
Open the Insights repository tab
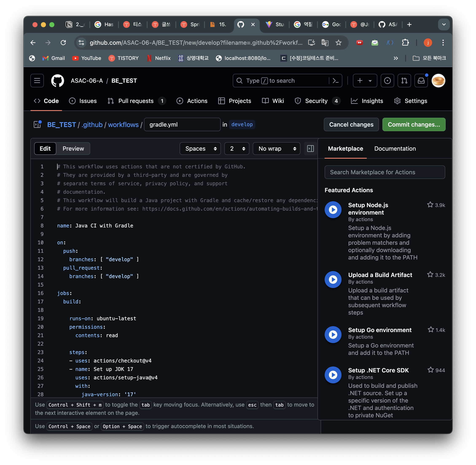[367, 101]
